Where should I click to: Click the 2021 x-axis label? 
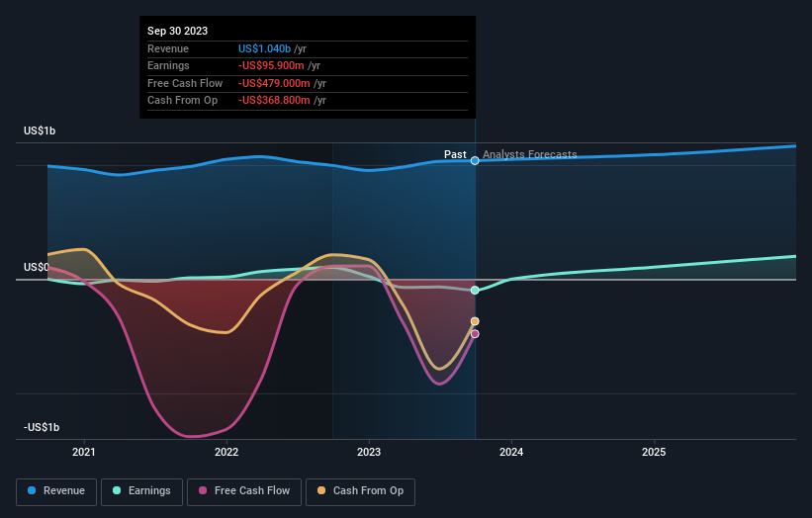point(84,452)
